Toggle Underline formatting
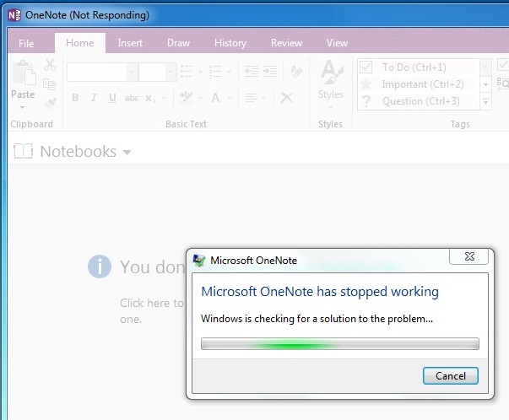This screenshot has width=509, height=420. [112, 98]
